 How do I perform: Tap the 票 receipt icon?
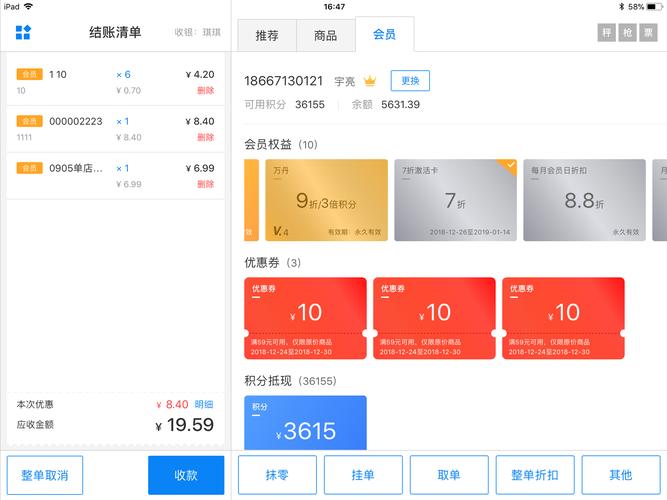click(649, 33)
